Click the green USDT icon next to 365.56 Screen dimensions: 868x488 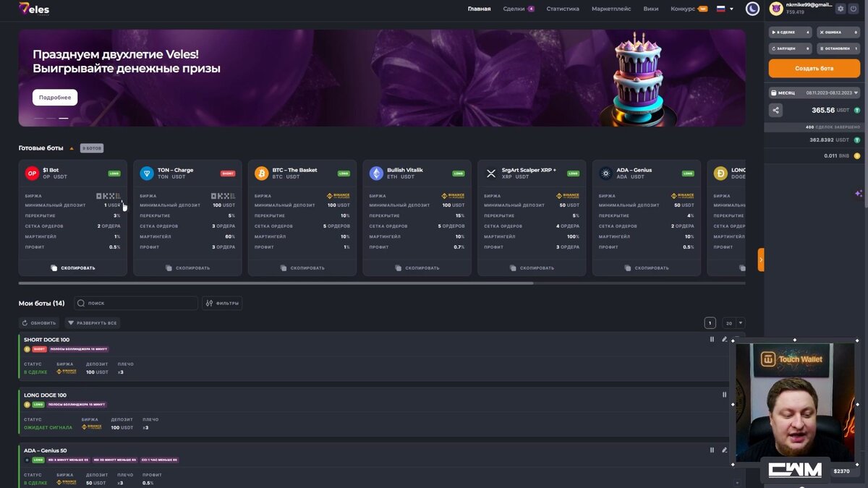pos(857,111)
